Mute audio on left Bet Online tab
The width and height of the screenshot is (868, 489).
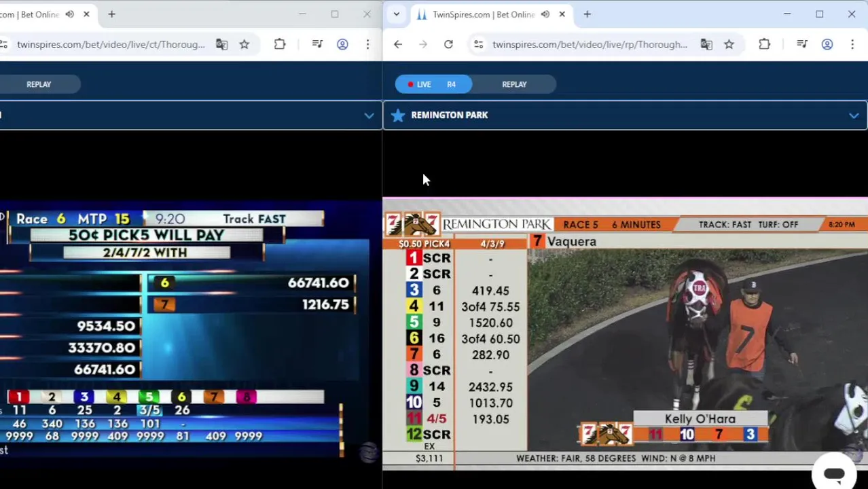70,14
